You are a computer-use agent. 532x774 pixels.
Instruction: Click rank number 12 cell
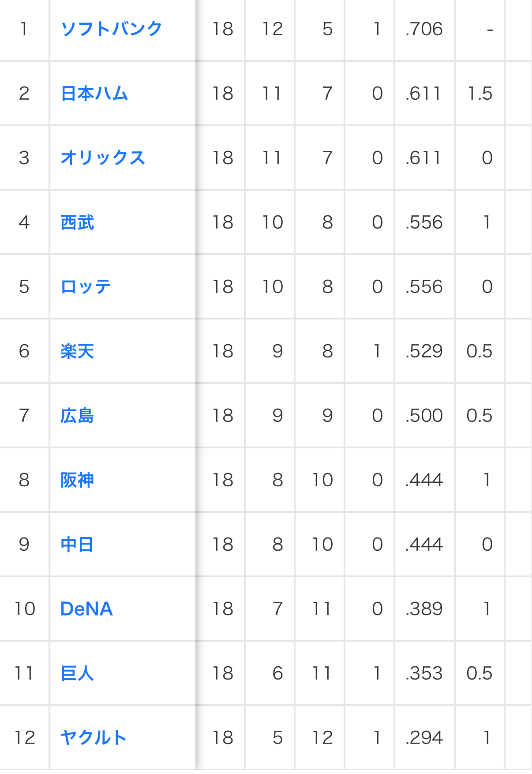[x=24, y=738]
